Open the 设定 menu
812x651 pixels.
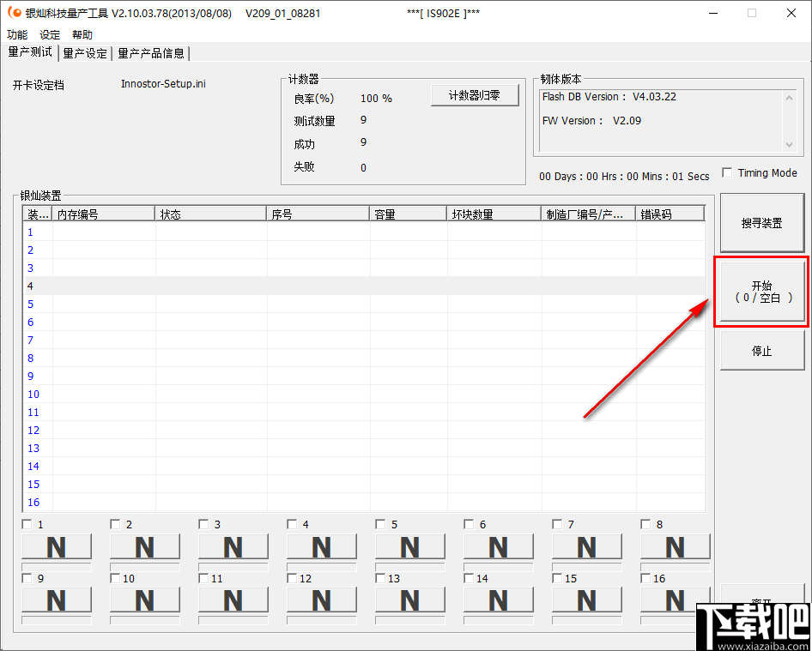click(49, 34)
